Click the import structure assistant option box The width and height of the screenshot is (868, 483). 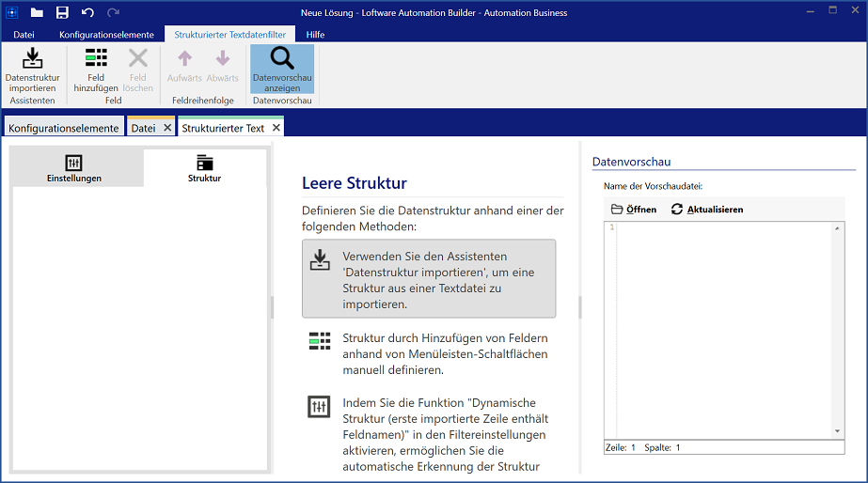(x=429, y=278)
